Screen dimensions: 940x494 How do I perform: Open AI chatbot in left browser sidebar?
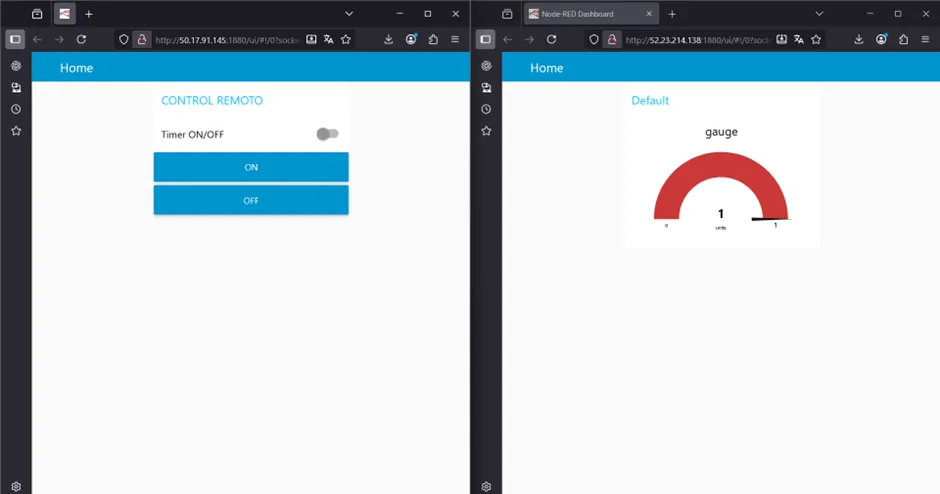tap(15, 65)
